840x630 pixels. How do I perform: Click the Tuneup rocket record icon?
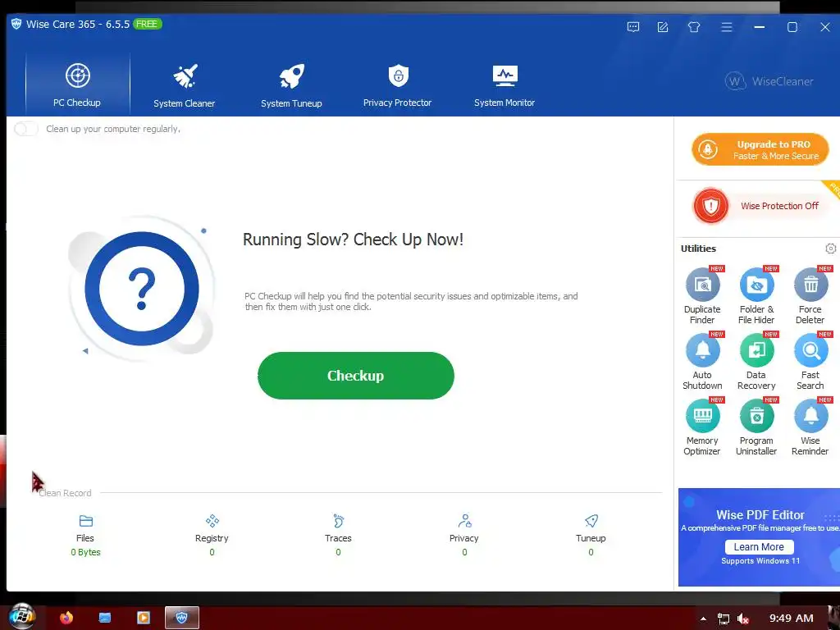pos(591,521)
